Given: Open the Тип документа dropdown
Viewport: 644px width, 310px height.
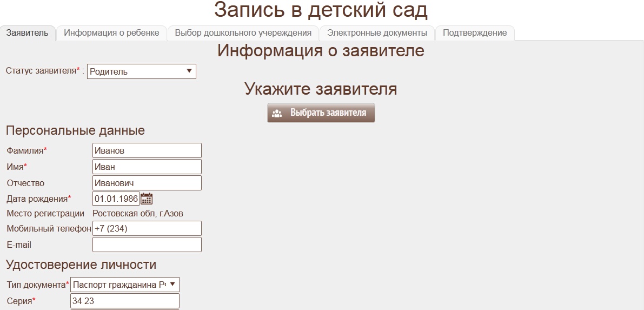Looking at the screenshot, I should (124, 285).
